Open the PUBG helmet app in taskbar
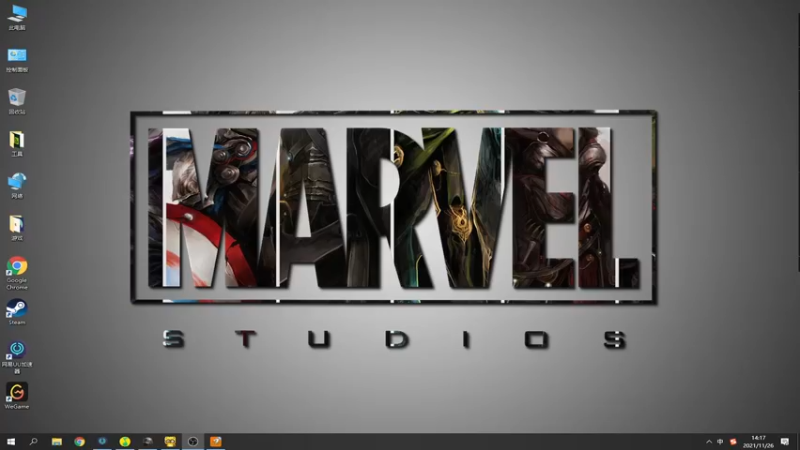The width and height of the screenshot is (800, 450). 147,441
